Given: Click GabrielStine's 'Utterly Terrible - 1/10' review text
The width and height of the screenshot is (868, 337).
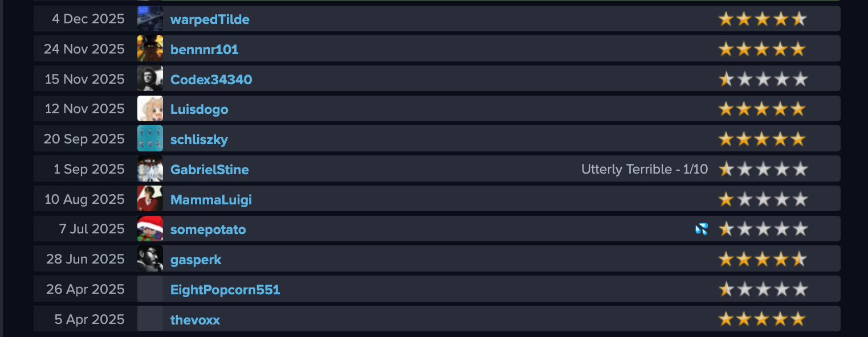Looking at the screenshot, I should click(x=644, y=169).
